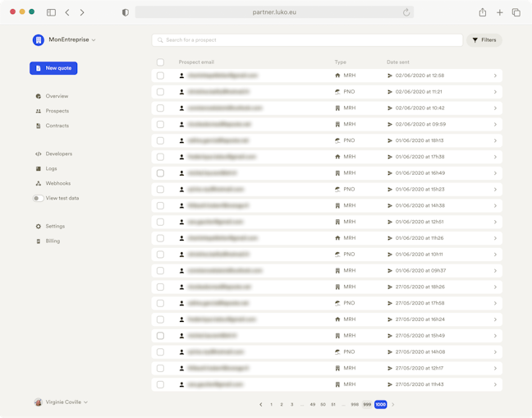532x418 pixels.
Task: Click the Overview sidebar icon
Action: click(39, 96)
